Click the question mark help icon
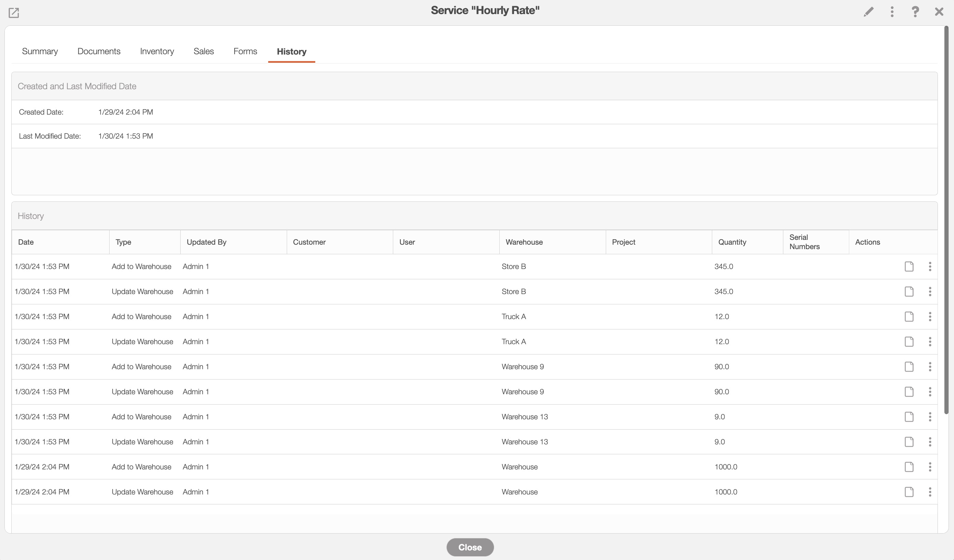This screenshot has height=560, width=954. [915, 12]
